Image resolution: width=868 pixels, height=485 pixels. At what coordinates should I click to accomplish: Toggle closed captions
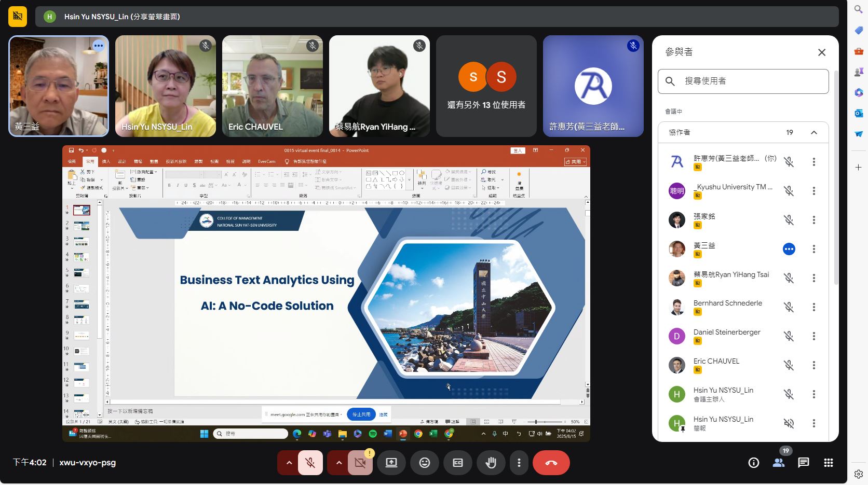click(458, 463)
